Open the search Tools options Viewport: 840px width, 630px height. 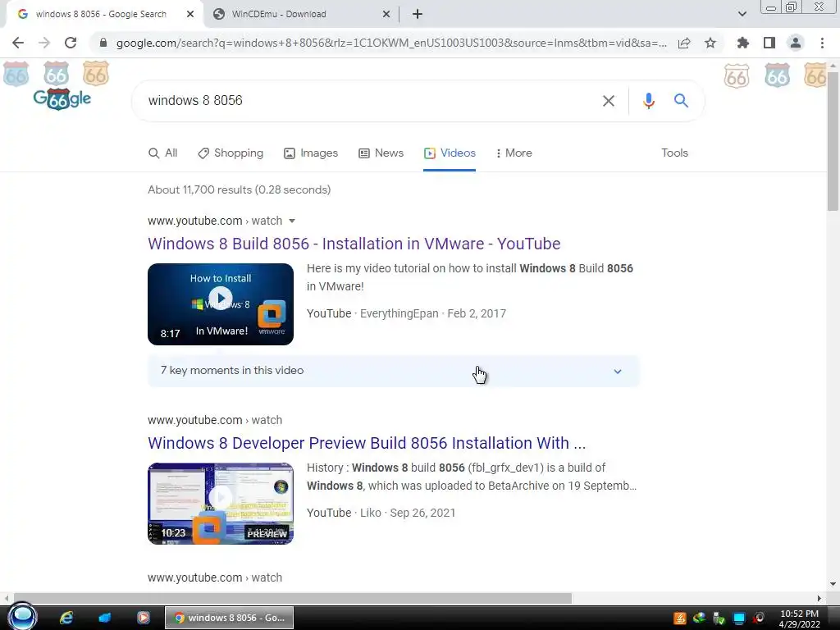674,153
